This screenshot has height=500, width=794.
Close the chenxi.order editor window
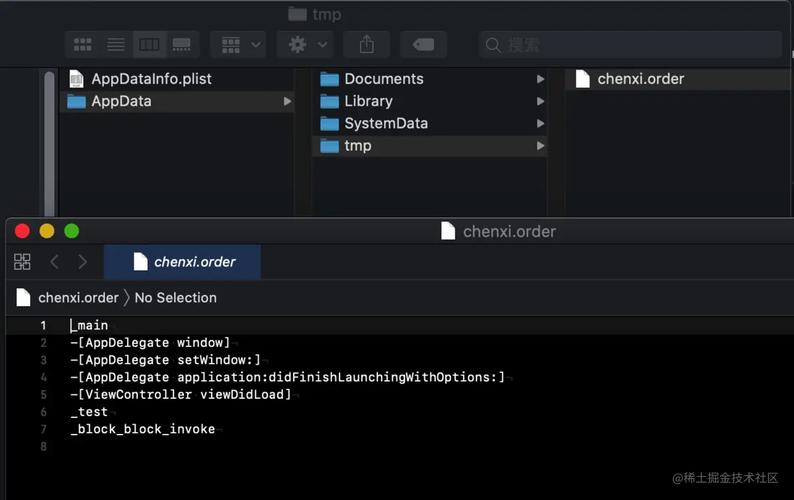click(x=22, y=231)
